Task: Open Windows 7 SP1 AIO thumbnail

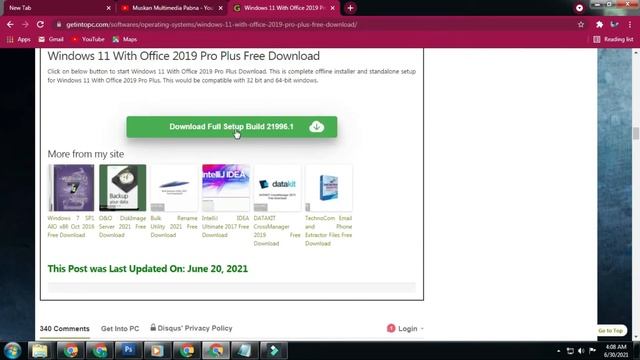Action: pyautogui.click(x=71, y=188)
